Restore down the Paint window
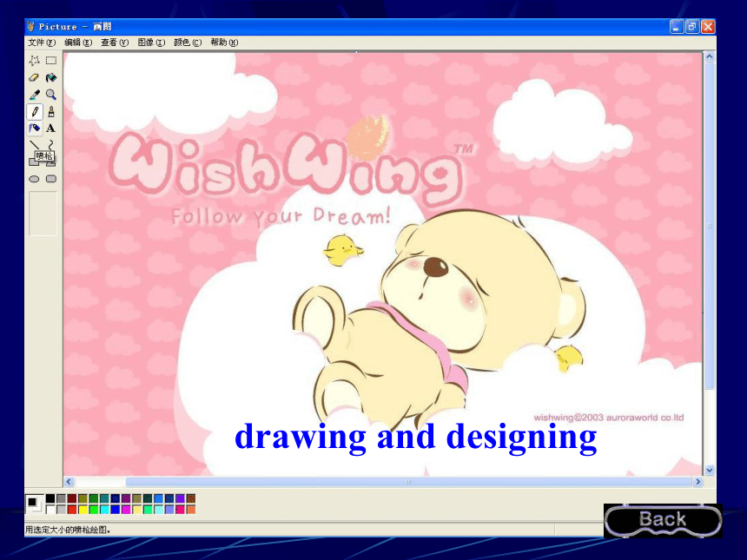 692,27
